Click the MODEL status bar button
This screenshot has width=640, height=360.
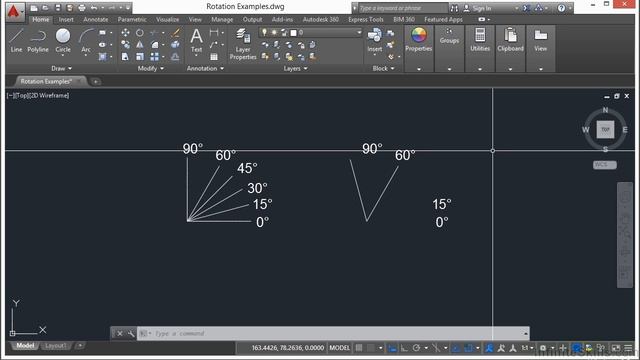(x=339, y=348)
